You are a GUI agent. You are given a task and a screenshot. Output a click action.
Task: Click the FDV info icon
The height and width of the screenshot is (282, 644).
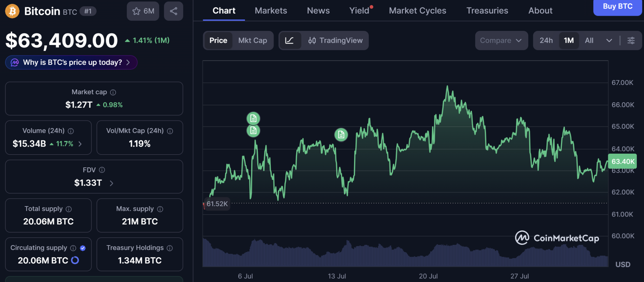click(x=102, y=170)
